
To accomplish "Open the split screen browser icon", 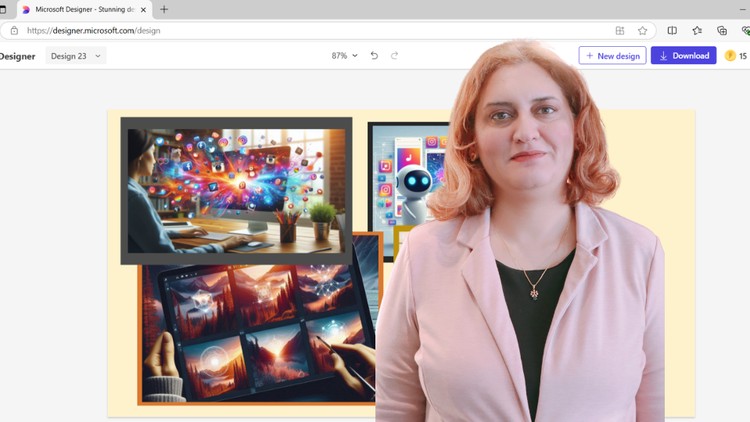I will (x=672, y=31).
